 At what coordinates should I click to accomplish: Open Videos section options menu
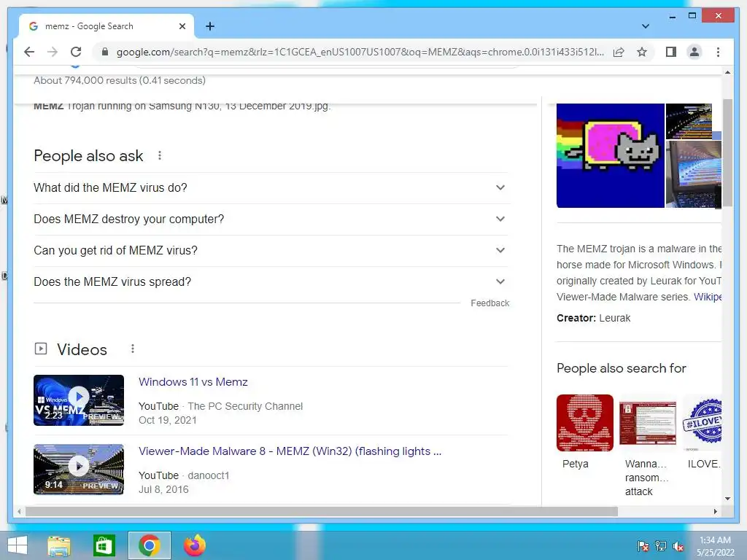(x=133, y=349)
